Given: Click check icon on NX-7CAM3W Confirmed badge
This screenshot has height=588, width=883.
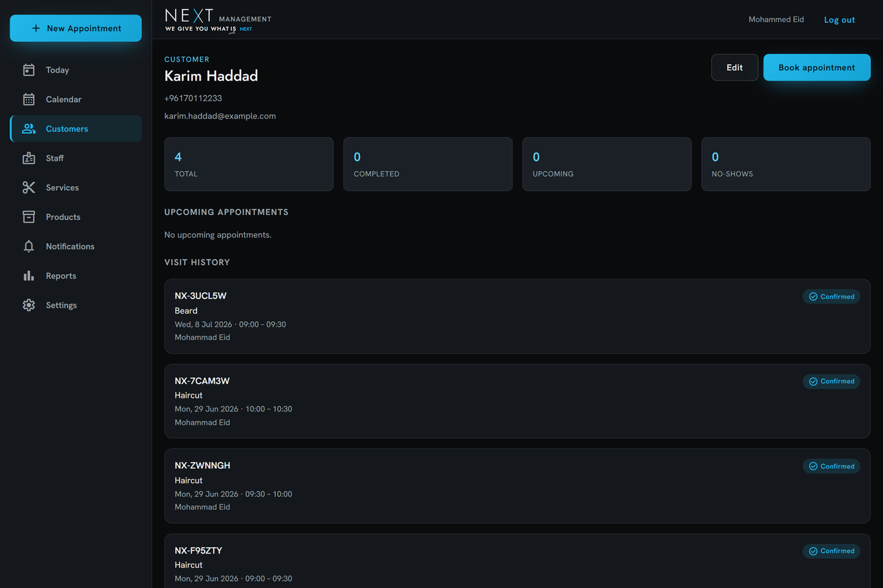Looking at the screenshot, I should pos(813,381).
